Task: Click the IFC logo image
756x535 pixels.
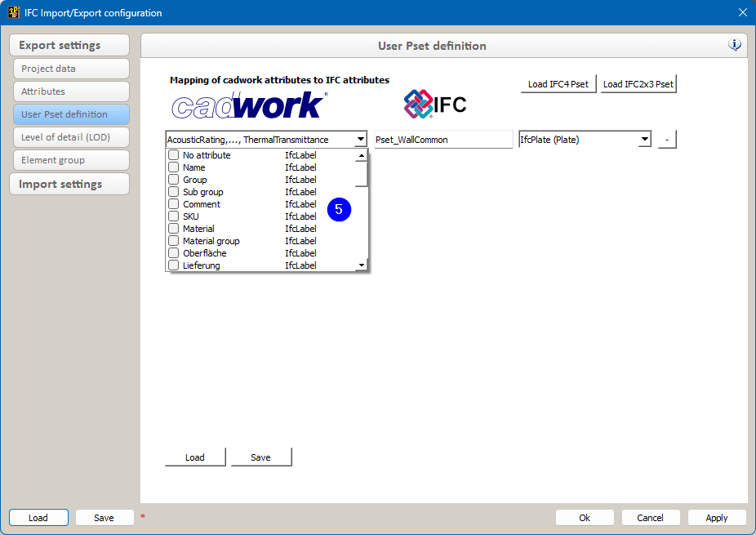Action: (x=435, y=105)
